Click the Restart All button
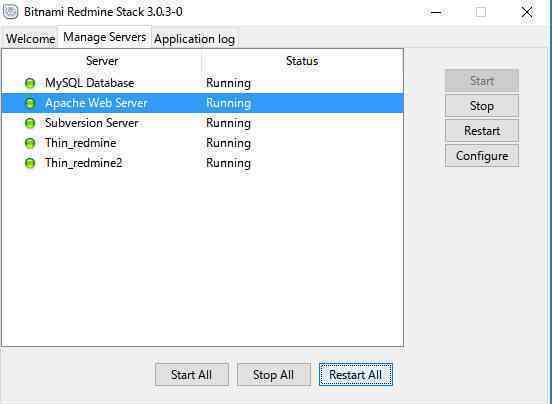Viewport: 552px width, 404px height. (x=356, y=375)
